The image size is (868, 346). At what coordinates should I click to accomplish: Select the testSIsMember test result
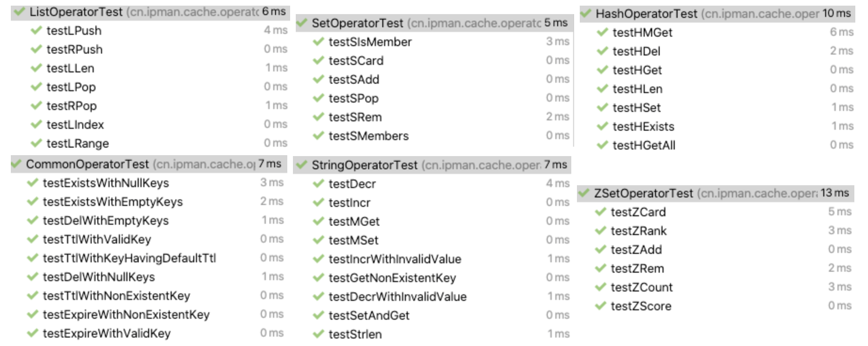tap(370, 42)
